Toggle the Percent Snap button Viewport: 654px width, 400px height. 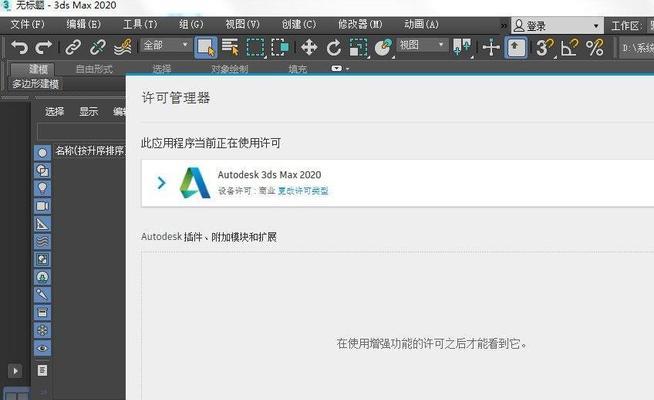pyautogui.click(x=595, y=47)
